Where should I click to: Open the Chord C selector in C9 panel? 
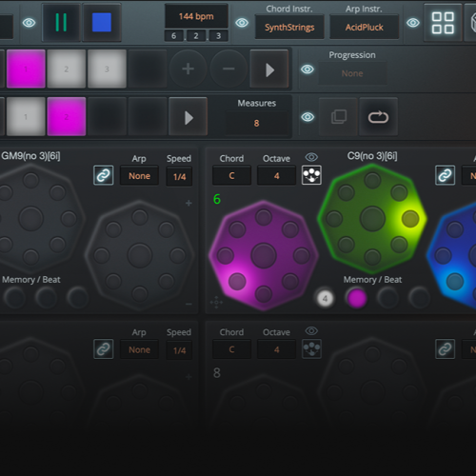(231, 175)
